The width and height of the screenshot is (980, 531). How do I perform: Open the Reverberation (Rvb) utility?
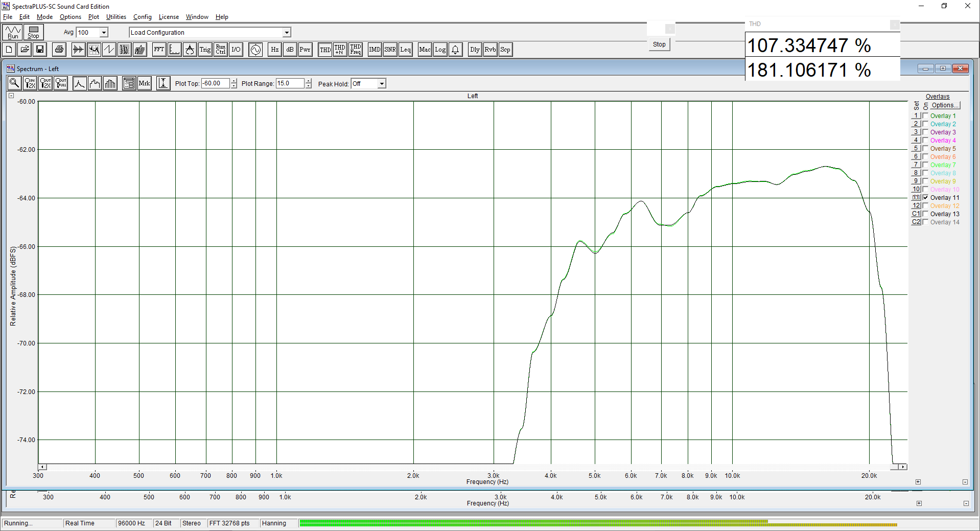point(490,50)
